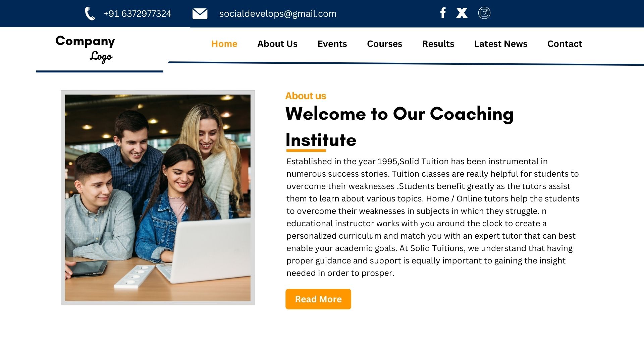The image size is (644, 362).
Task: Open the Instagram social icon
Action: pyautogui.click(x=484, y=13)
